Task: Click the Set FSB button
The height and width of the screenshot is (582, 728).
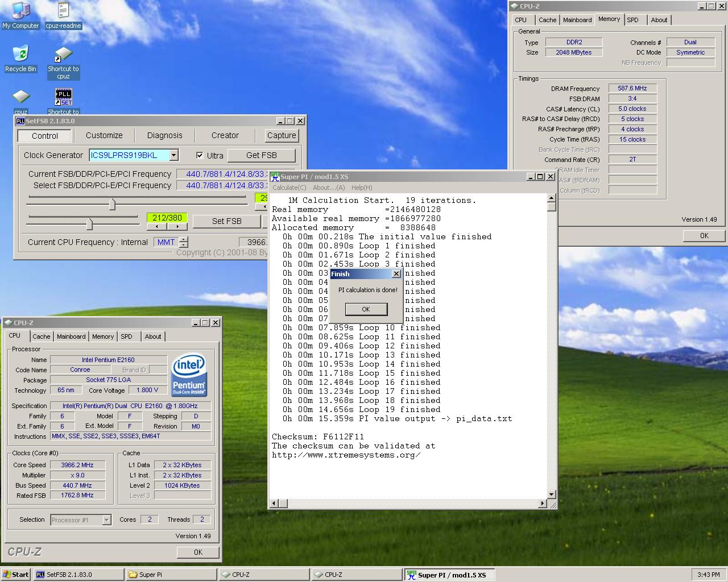Action: 227,221
